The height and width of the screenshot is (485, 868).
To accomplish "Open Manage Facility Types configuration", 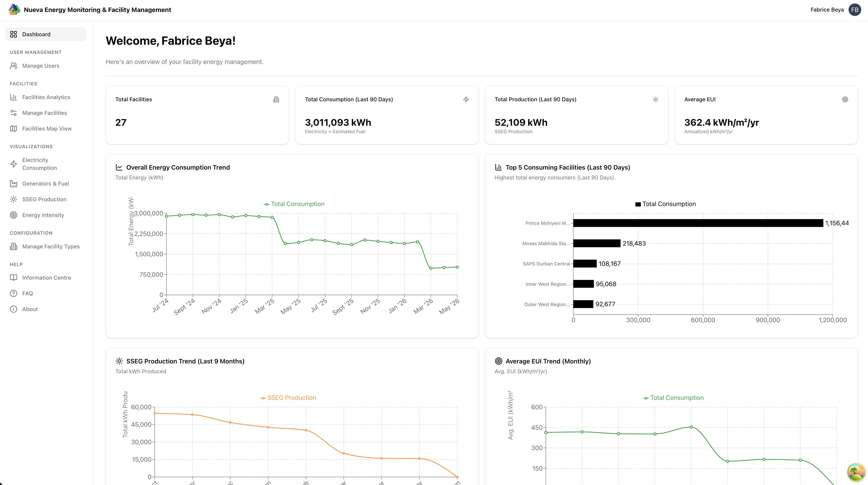I will (46, 247).
